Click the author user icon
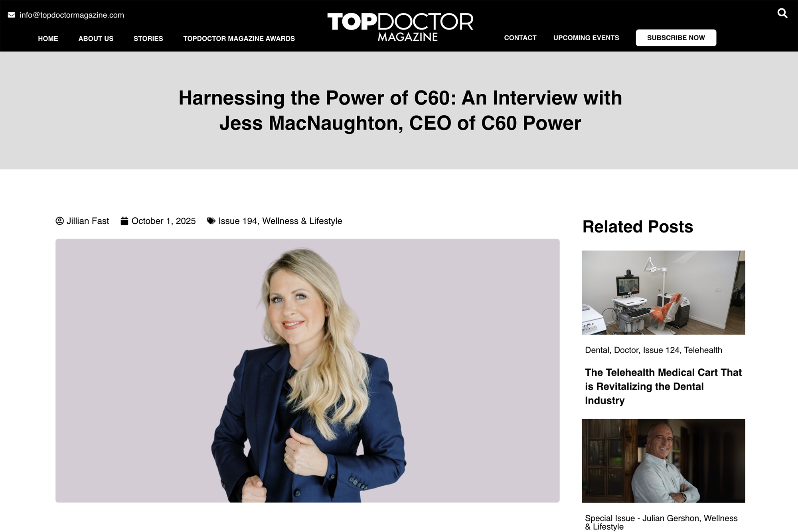This screenshot has height=532, width=798. point(59,221)
